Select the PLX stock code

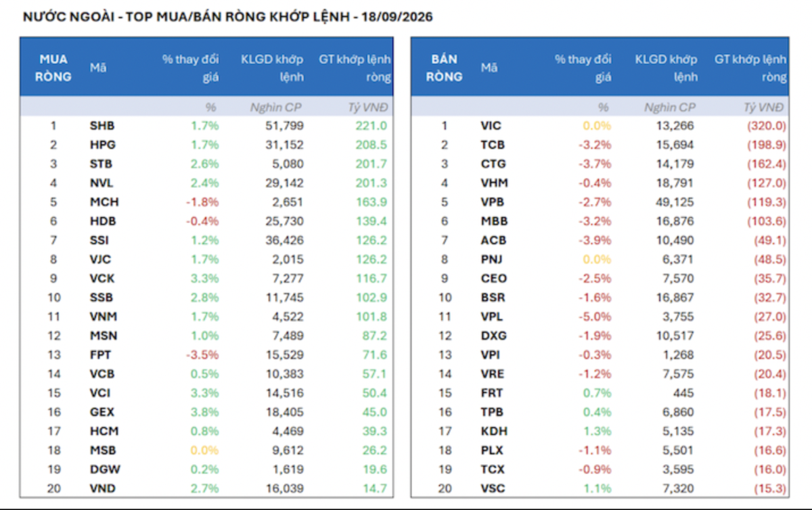coord(493,450)
